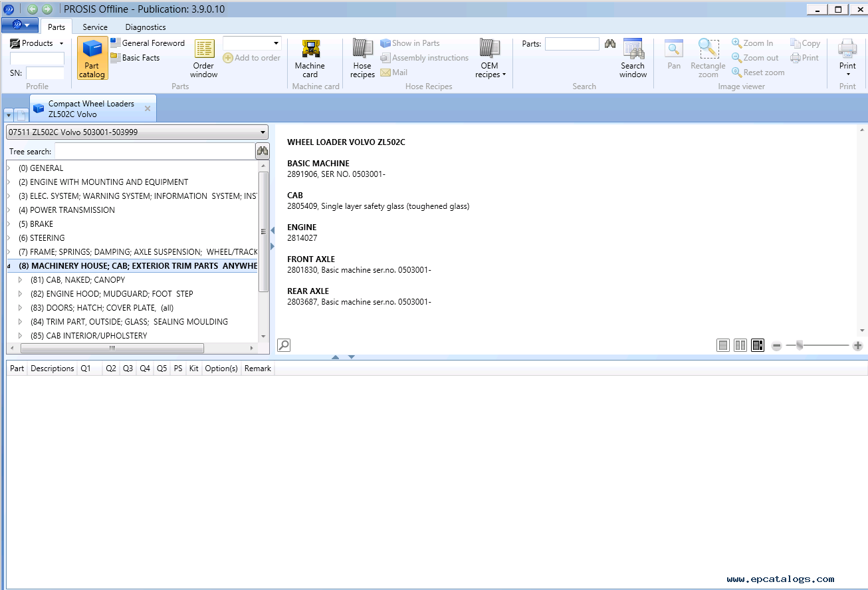The height and width of the screenshot is (590, 868).
Task: Select (6) STEERING tree item
Action: pos(42,238)
